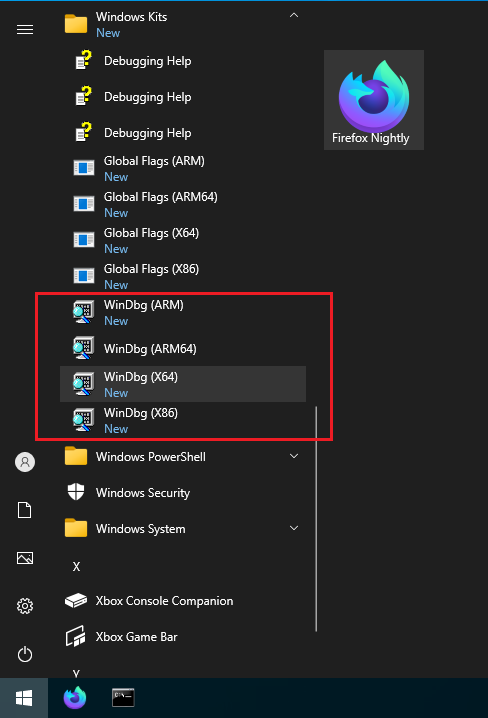Open Command Prompt from the taskbar

point(123,698)
